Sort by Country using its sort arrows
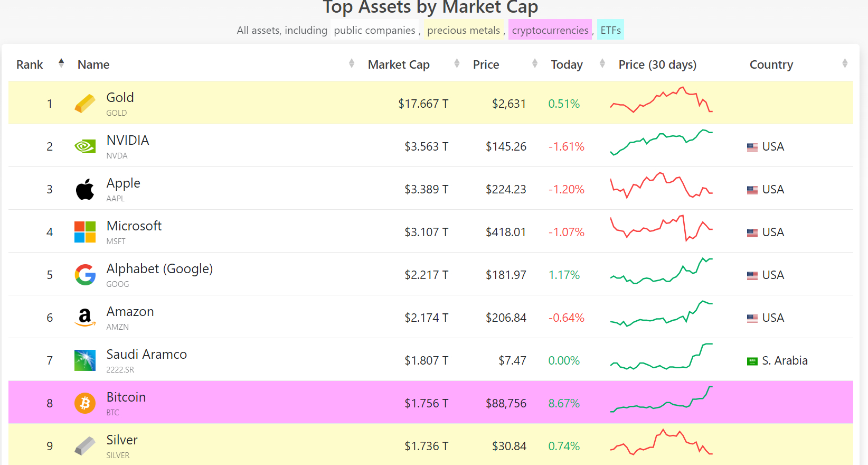The image size is (868, 465). point(845,63)
